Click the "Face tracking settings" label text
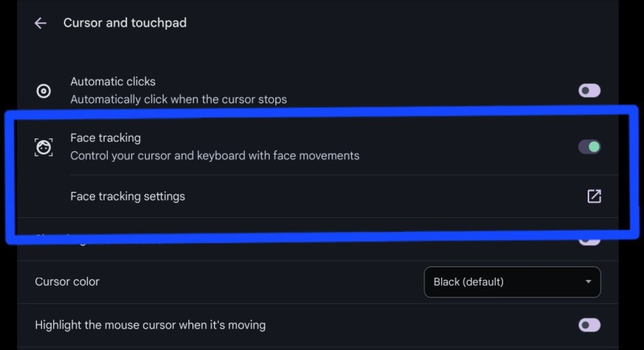This screenshot has height=350, width=644. click(127, 196)
